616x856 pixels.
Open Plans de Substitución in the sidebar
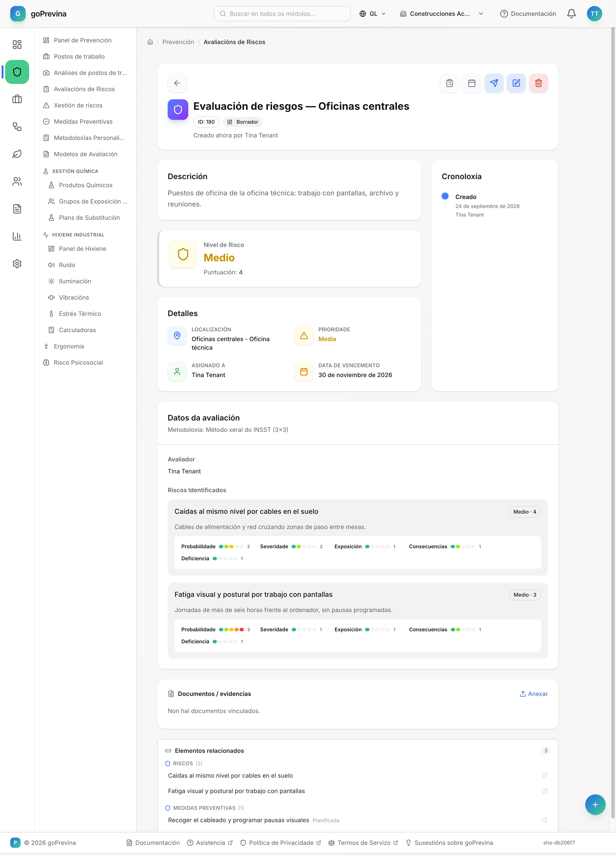88,218
